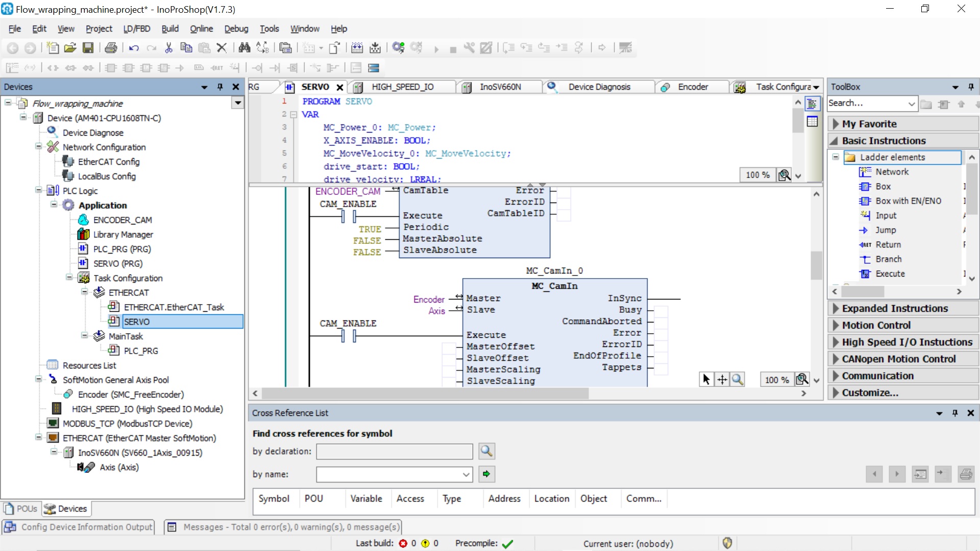The height and width of the screenshot is (551, 980).
Task: Click the Find binoculars toolbar icon
Action: coord(244,48)
